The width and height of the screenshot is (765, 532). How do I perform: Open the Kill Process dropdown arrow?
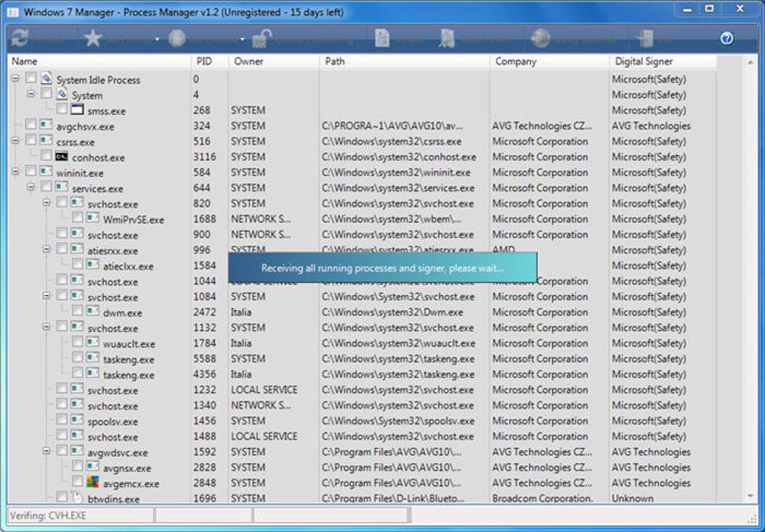pos(242,39)
